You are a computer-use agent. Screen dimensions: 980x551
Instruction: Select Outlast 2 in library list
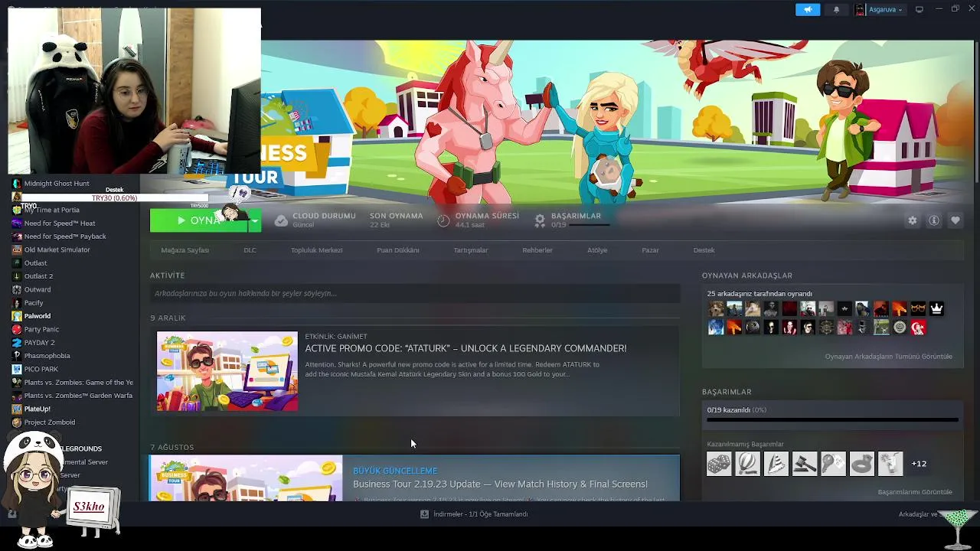(38, 276)
